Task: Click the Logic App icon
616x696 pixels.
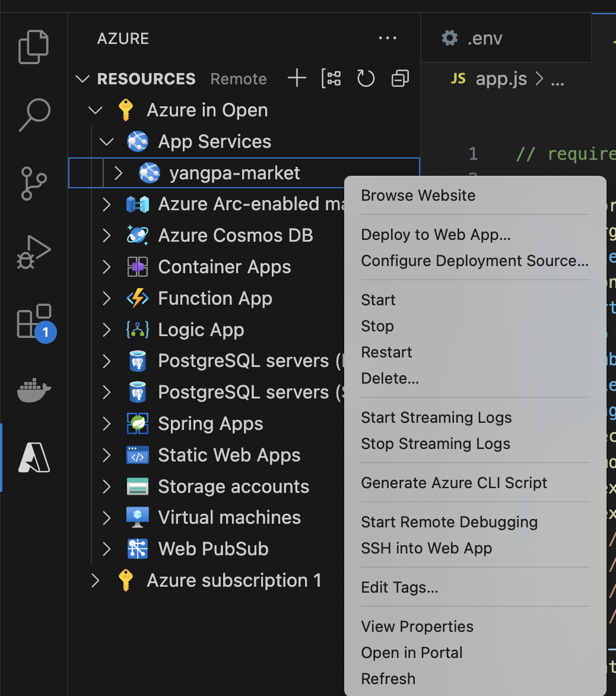Action: 138,330
